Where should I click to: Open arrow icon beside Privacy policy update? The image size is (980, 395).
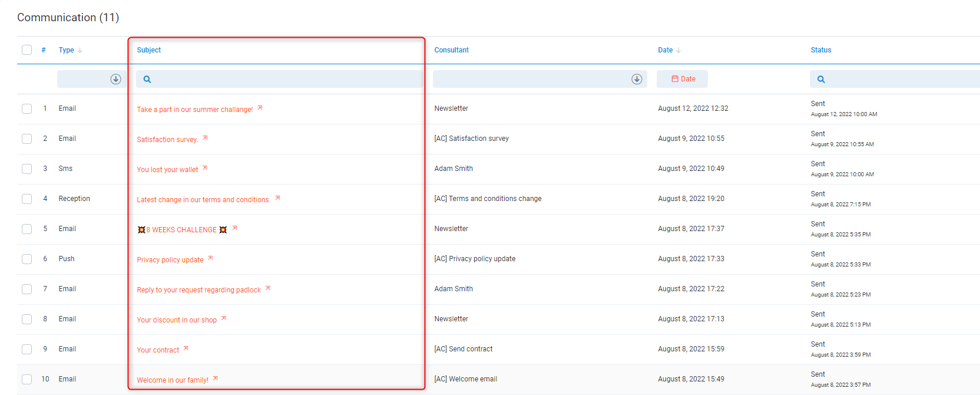pyautogui.click(x=210, y=258)
